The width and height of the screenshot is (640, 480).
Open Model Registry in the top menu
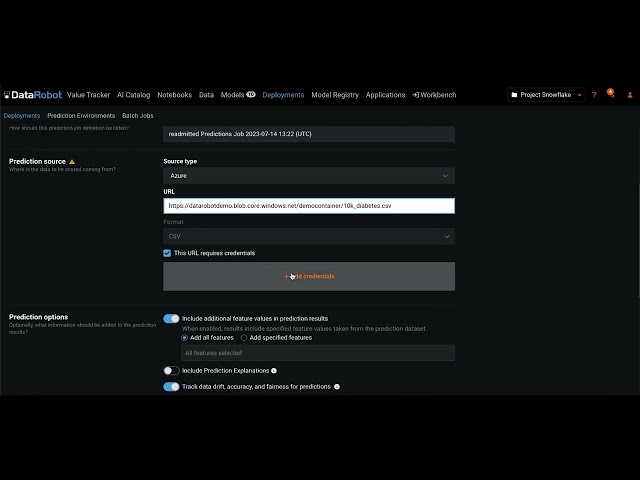click(335, 95)
